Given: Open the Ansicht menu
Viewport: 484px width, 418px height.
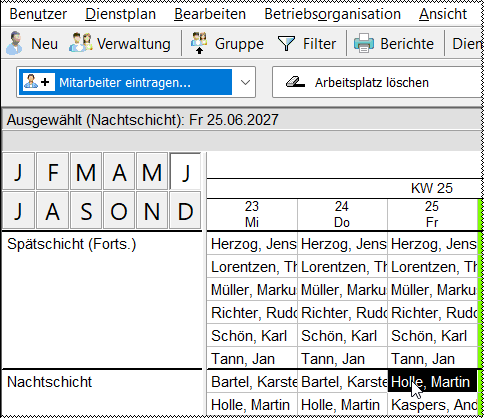Looking at the screenshot, I should [443, 14].
